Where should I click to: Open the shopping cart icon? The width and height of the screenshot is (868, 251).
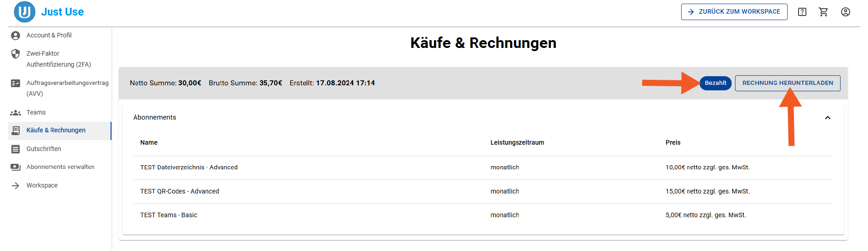(824, 12)
